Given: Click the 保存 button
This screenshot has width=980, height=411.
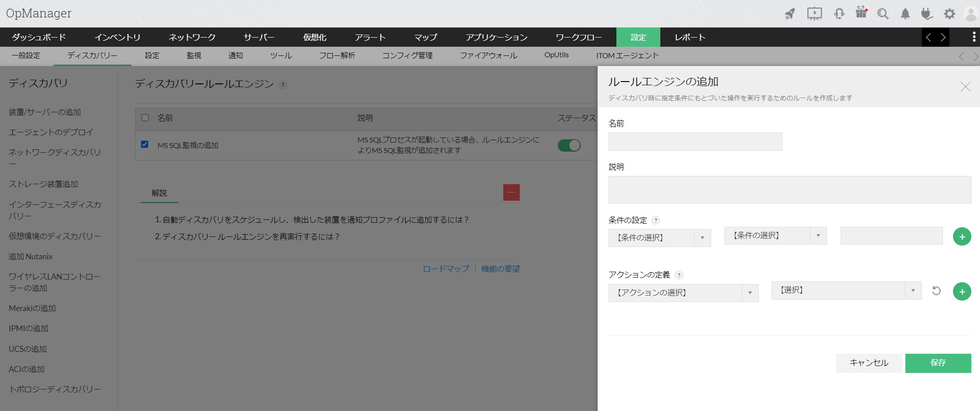Looking at the screenshot, I should tap(938, 363).
